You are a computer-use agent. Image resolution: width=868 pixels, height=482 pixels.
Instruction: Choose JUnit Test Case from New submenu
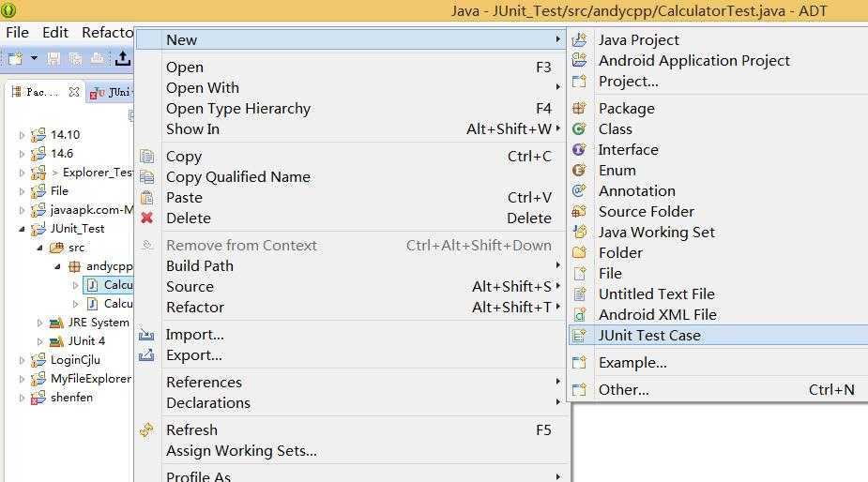pyautogui.click(x=718, y=336)
